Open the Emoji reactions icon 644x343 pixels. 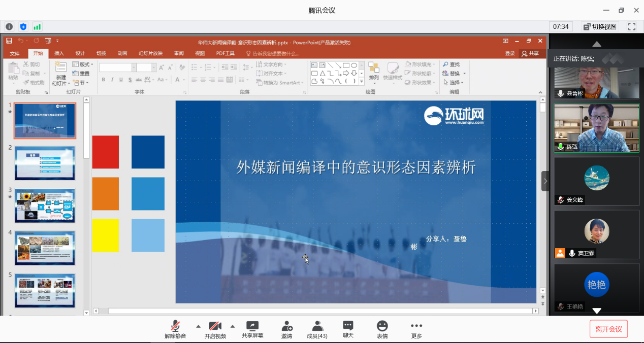[x=382, y=326]
